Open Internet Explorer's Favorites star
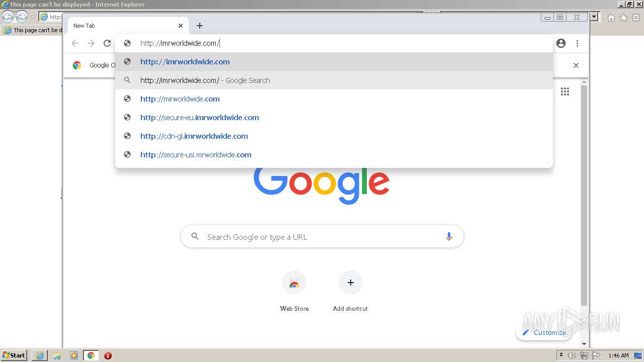Screen dimensions: 644x362 (x=623, y=18)
